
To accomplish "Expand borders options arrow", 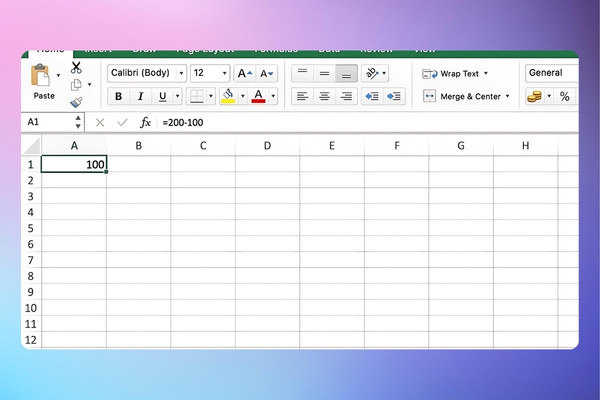I will coord(211,96).
